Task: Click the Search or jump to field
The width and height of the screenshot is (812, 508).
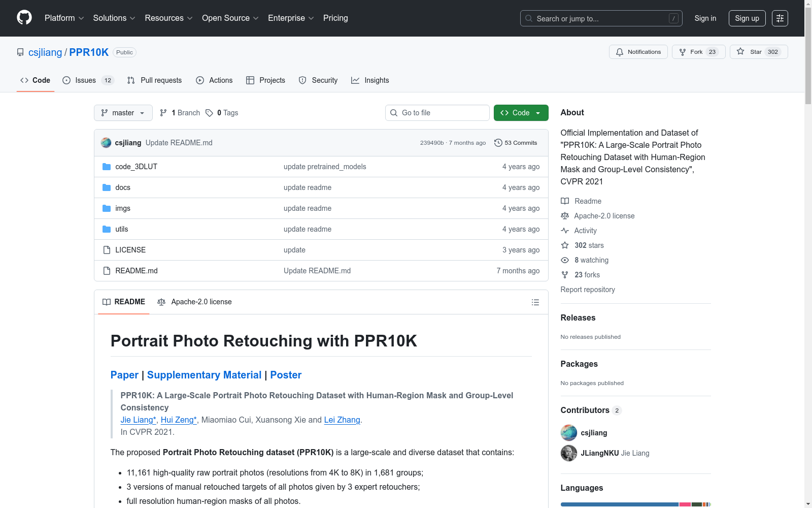Action: tap(601, 18)
